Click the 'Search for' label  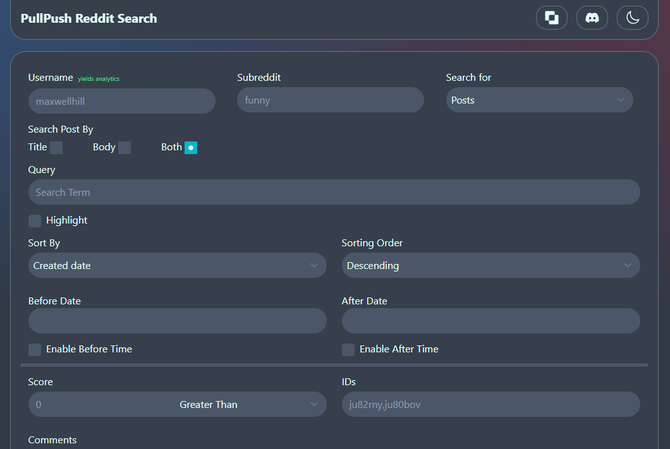pyautogui.click(x=468, y=77)
